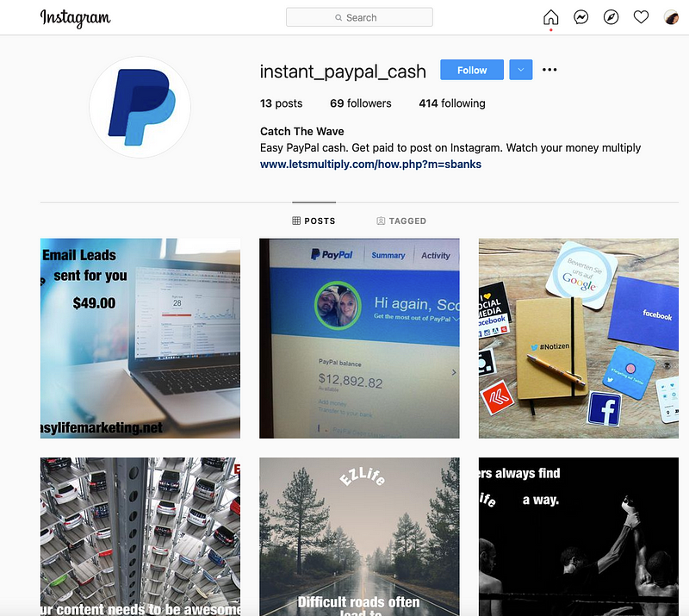The height and width of the screenshot is (616, 689).
Task: Open the Messenger direct messages icon
Action: point(580,17)
